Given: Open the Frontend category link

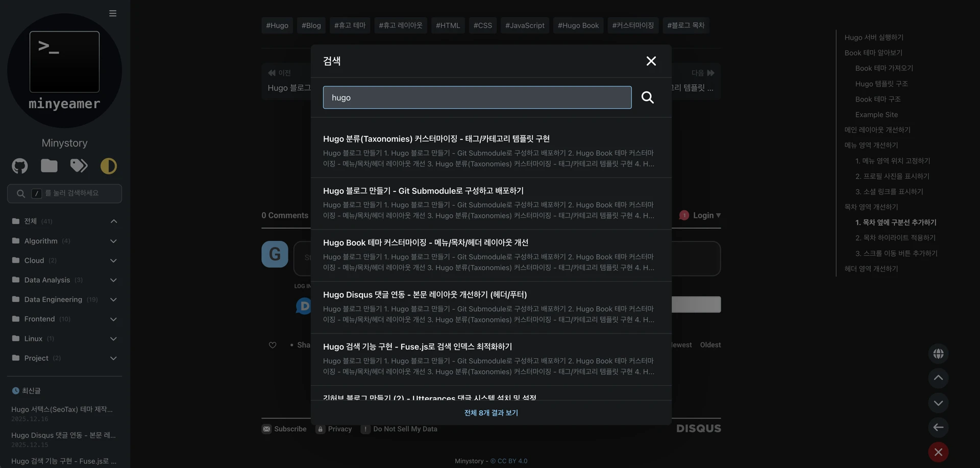Looking at the screenshot, I should (39, 319).
